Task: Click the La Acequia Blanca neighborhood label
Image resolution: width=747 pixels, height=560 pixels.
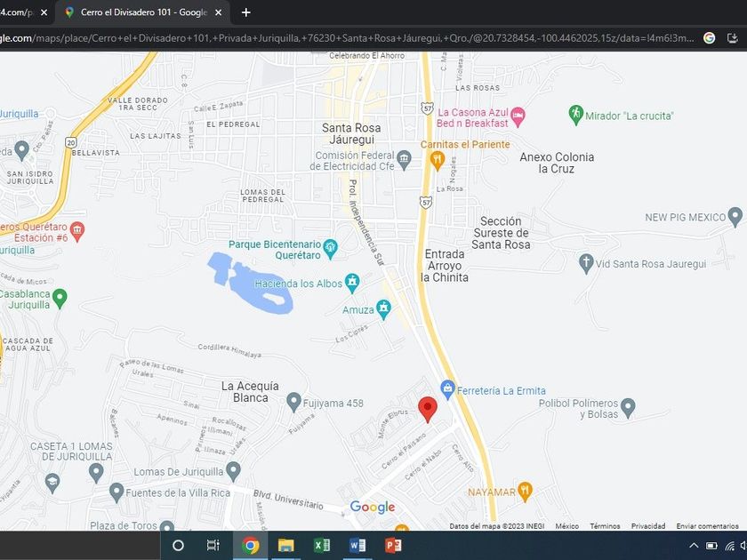Action: (250, 392)
